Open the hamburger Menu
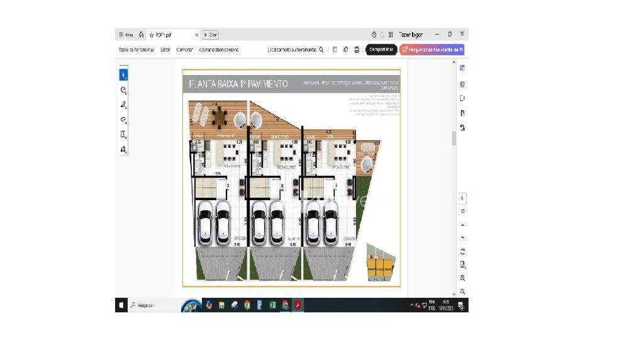Screen dimensions: 644x362 (126, 35)
